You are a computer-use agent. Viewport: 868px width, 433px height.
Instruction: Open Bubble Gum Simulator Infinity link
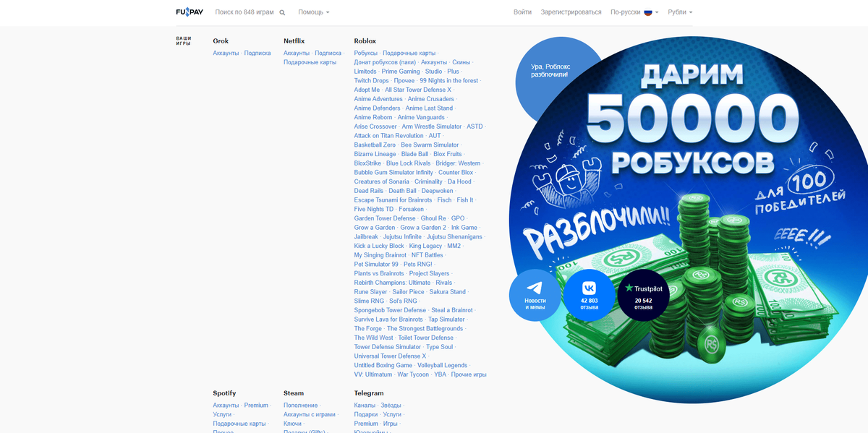tap(393, 173)
